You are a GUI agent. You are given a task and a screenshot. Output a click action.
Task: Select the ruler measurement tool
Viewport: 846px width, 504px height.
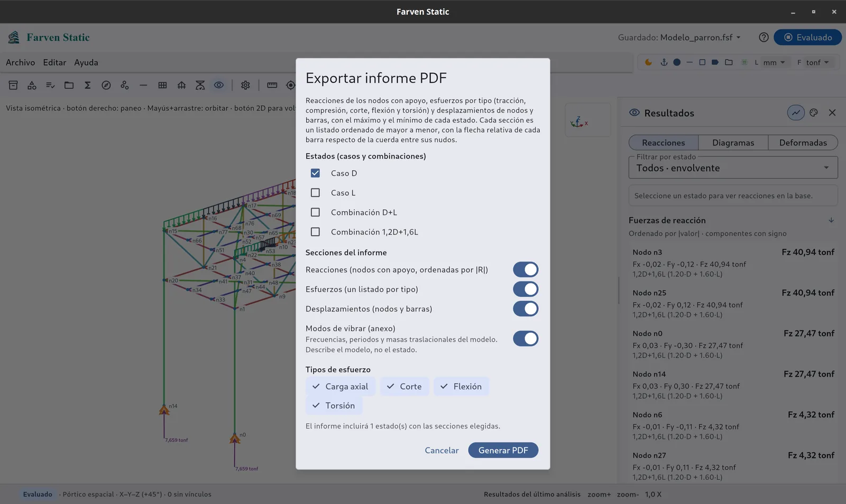(x=272, y=85)
